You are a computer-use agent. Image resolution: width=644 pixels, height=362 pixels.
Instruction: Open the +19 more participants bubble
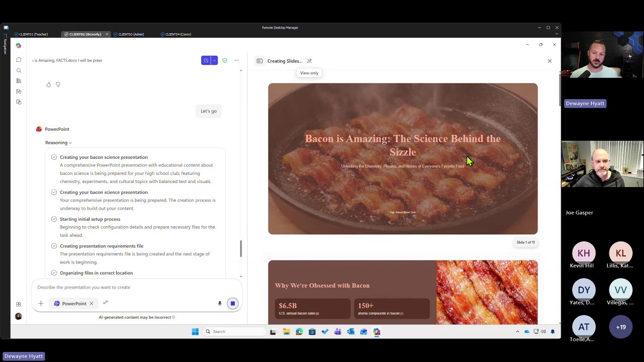pos(621,327)
